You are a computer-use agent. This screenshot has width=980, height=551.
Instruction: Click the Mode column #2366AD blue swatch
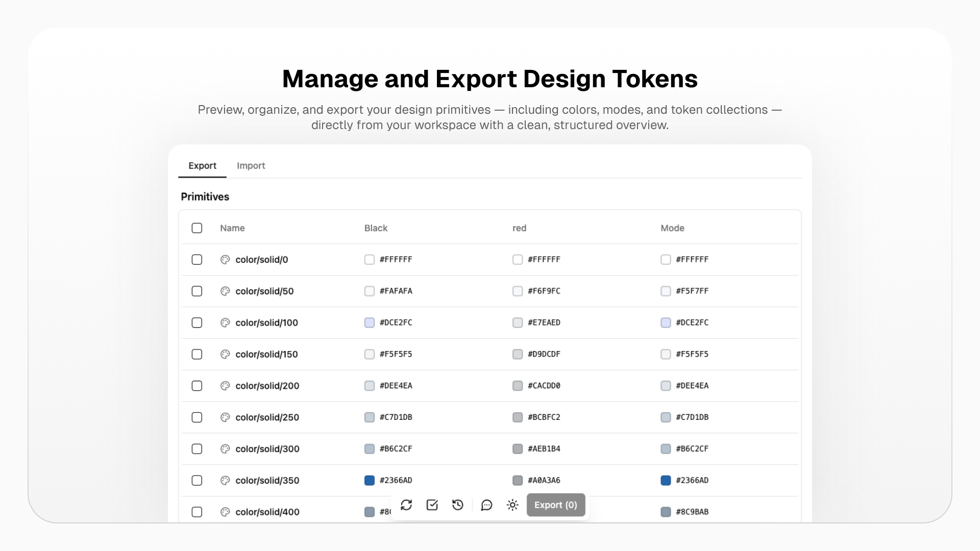tap(666, 481)
